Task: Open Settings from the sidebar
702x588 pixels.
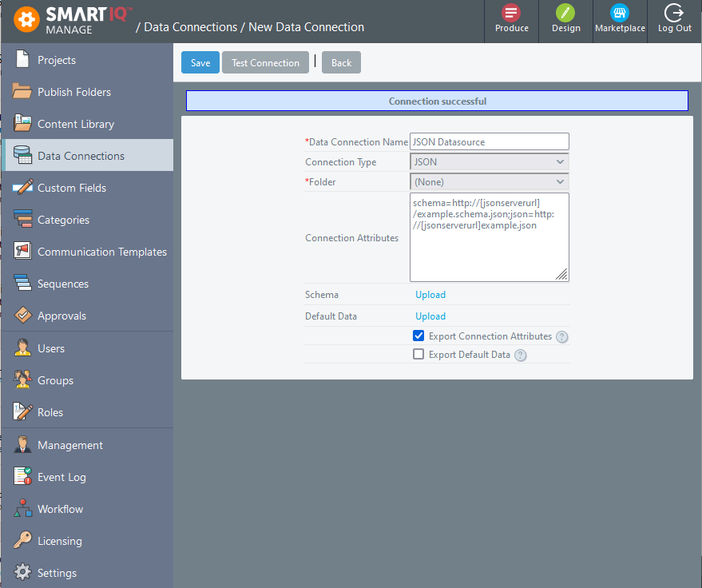Action: click(57, 574)
